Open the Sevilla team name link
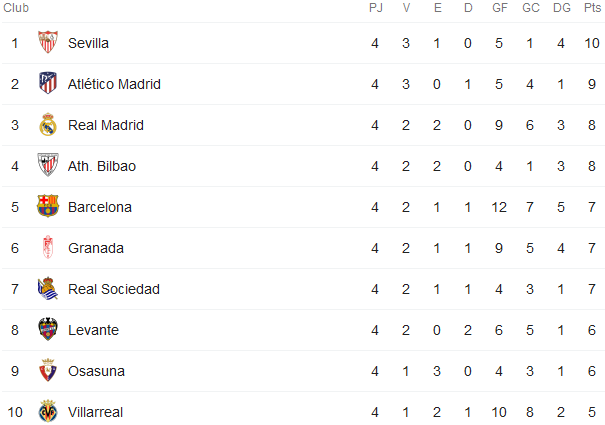Image resolution: width=605 pixels, height=425 pixels. 88,43
